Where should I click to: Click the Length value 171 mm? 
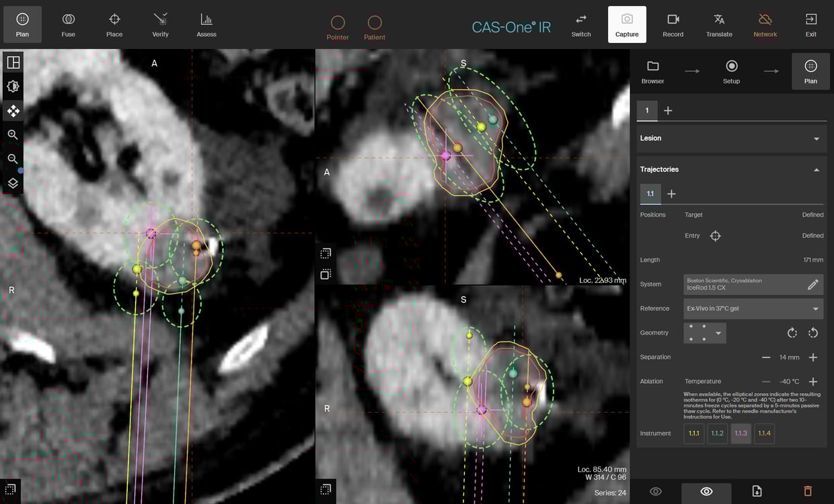coord(813,260)
